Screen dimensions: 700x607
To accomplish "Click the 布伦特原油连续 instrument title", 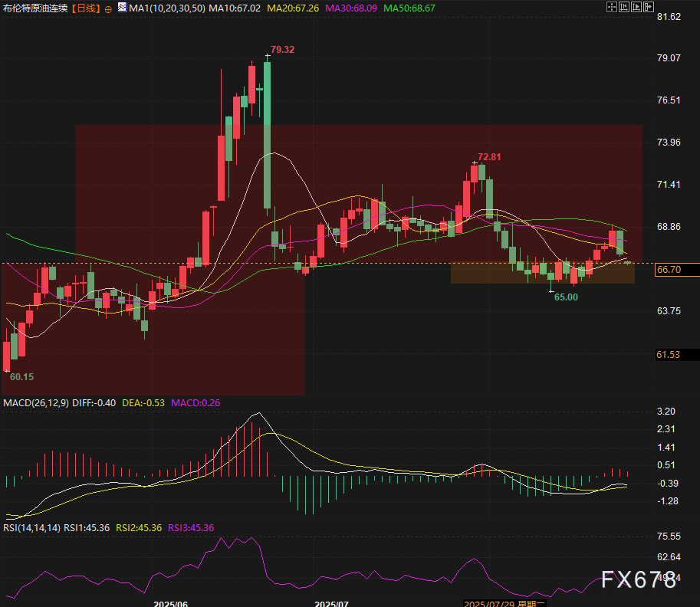I will click(35, 8).
